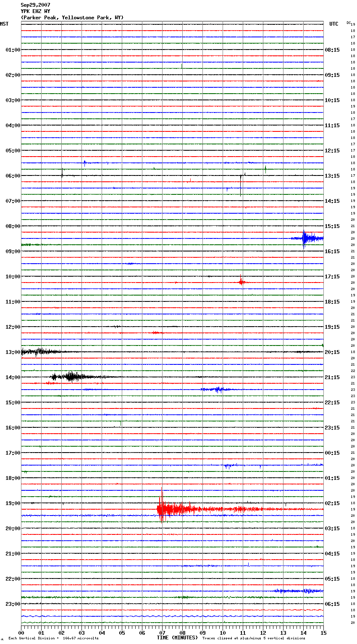The height and width of the screenshot is (644, 357).
Task: Click the 11:00 MST hour label
Action: coord(13,302)
